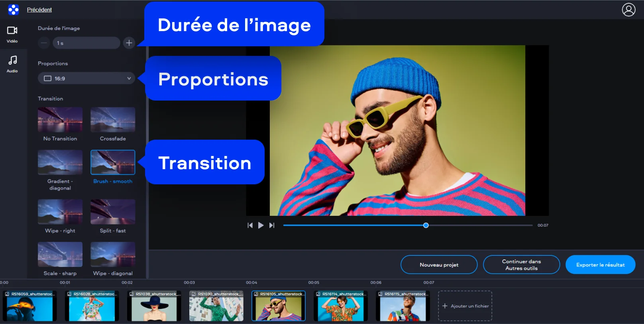Increase image duration with plus button
This screenshot has height=324, width=644.
pyautogui.click(x=129, y=43)
